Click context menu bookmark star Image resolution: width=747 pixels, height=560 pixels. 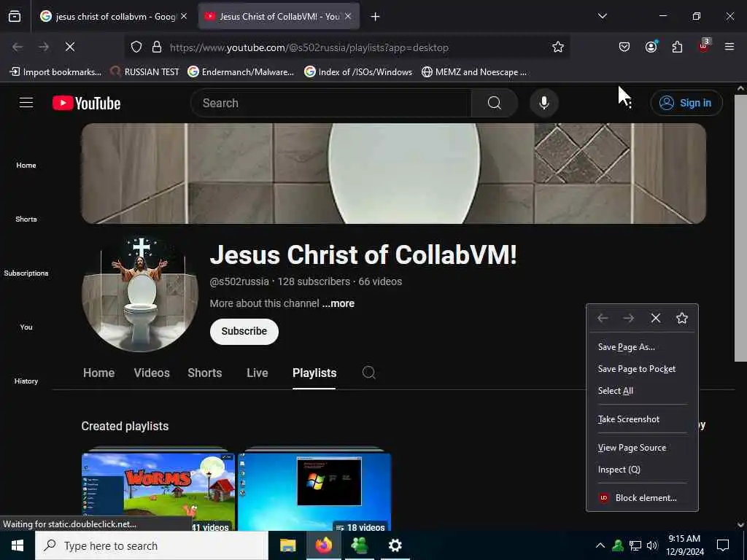coord(682,318)
